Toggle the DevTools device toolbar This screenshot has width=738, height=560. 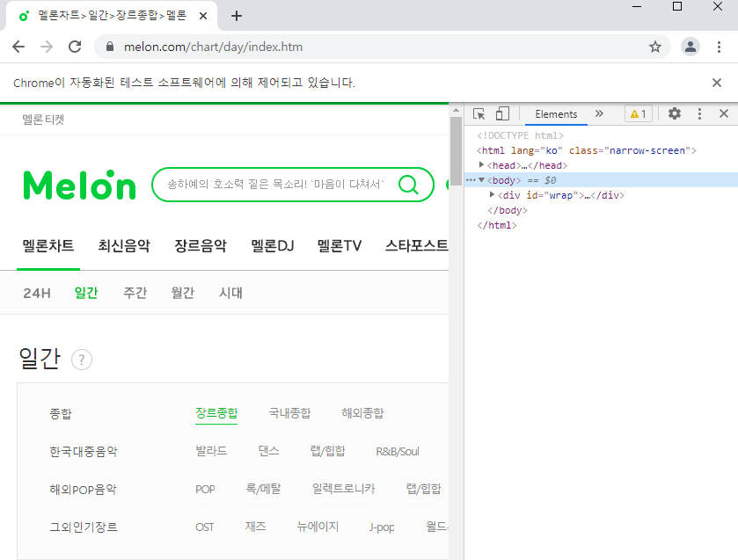click(x=502, y=114)
